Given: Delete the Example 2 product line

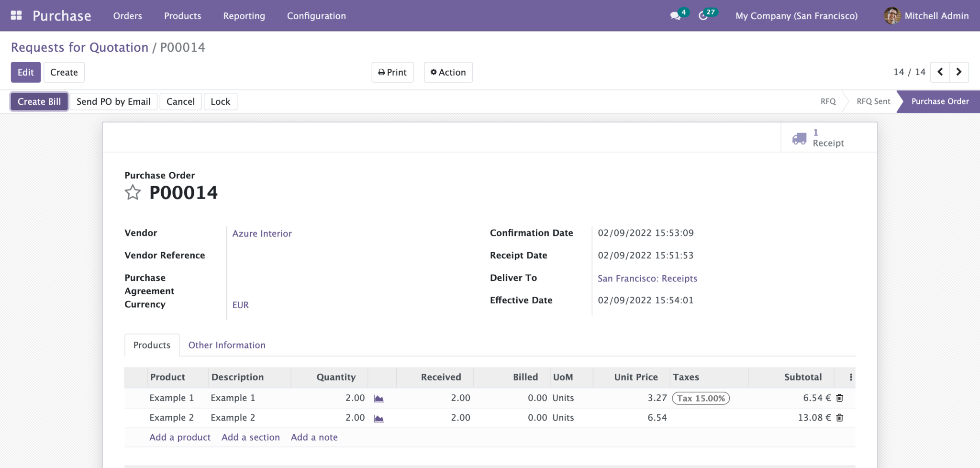Looking at the screenshot, I should pyautogui.click(x=840, y=417).
